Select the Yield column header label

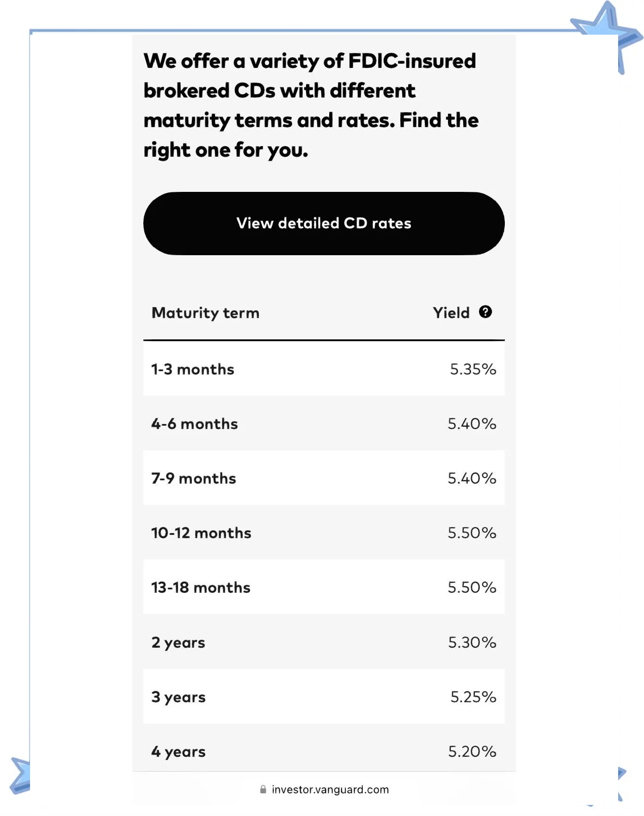click(x=451, y=313)
